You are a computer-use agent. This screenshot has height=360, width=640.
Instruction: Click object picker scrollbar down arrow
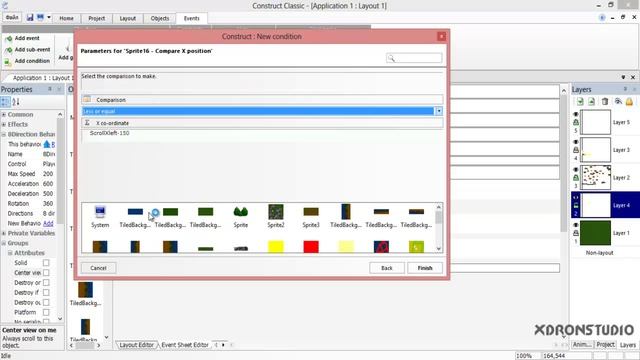tap(439, 249)
